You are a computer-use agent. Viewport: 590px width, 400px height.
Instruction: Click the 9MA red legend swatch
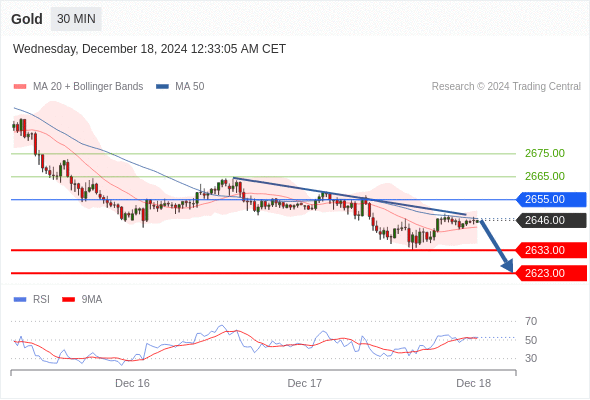click(x=68, y=300)
